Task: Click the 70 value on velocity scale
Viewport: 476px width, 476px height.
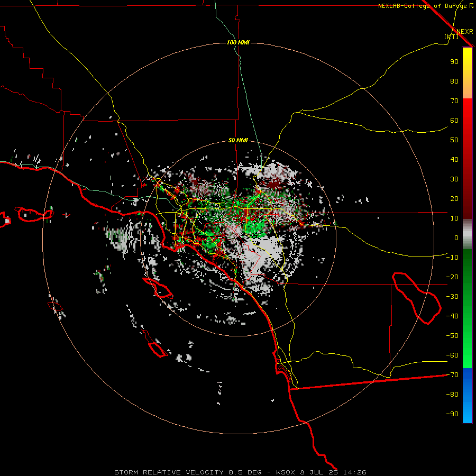Action: (454, 101)
